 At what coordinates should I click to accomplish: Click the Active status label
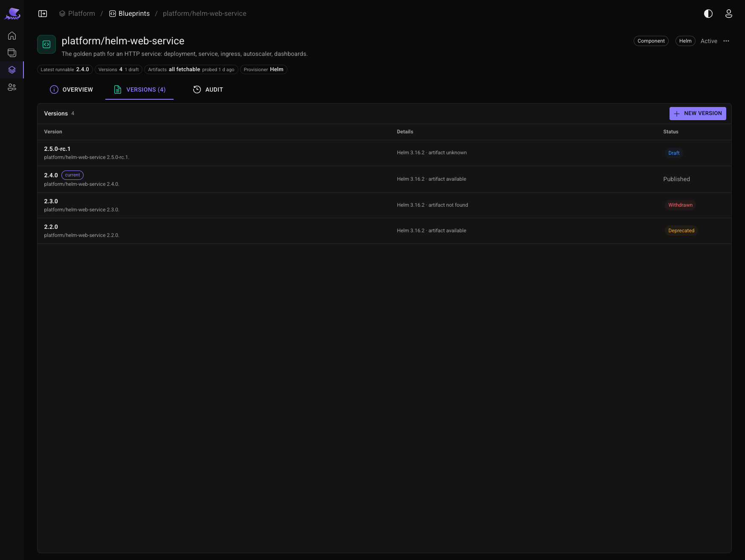click(709, 41)
